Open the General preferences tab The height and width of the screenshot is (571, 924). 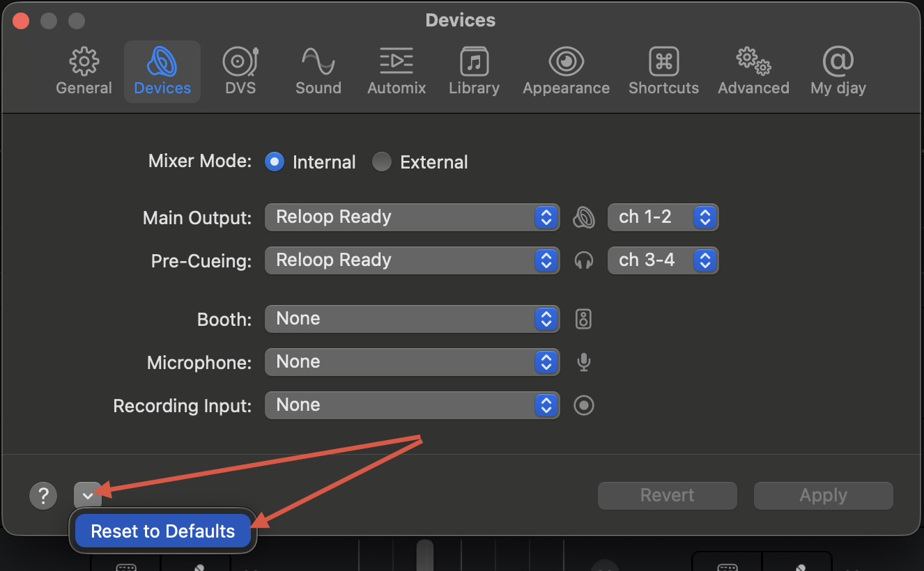pyautogui.click(x=84, y=72)
